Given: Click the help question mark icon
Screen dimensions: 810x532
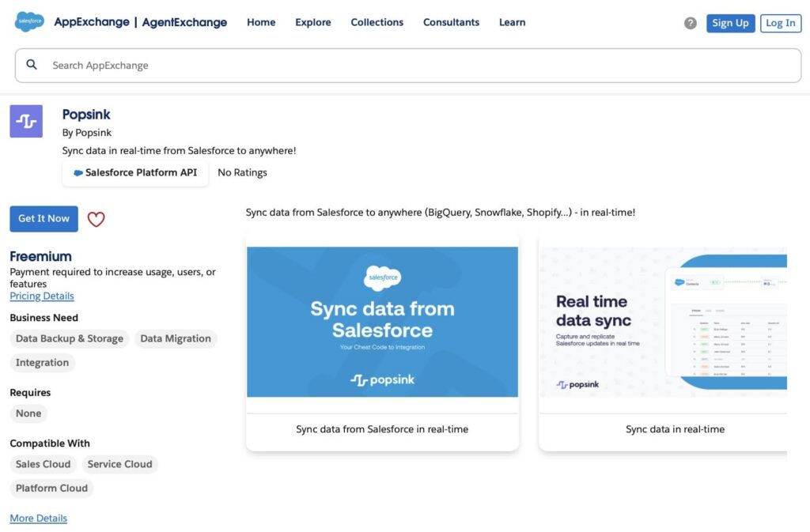Looking at the screenshot, I should tap(691, 23).
